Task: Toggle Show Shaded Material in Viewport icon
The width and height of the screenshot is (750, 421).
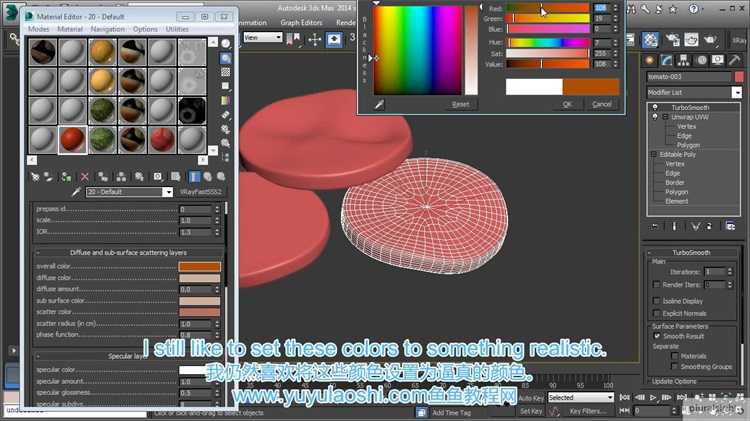Action: pos(176,177)
